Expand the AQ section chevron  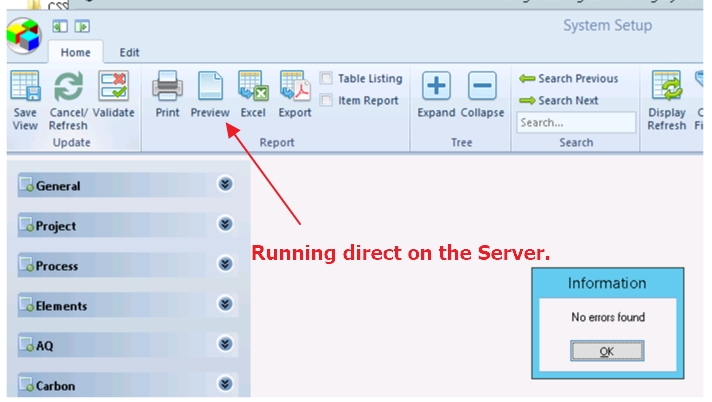tap(225, 344)
